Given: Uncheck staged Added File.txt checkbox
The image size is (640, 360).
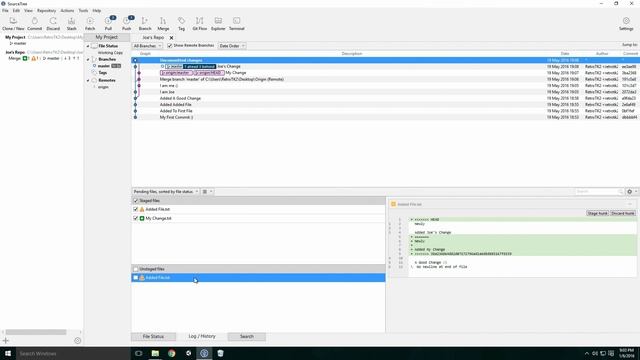Looking at the screenshot, I should pos(136,209).
